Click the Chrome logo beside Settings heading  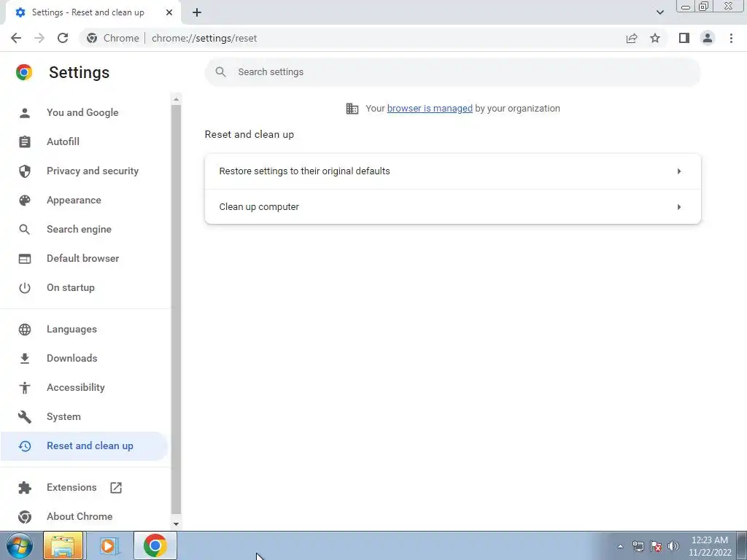(24, 72)
